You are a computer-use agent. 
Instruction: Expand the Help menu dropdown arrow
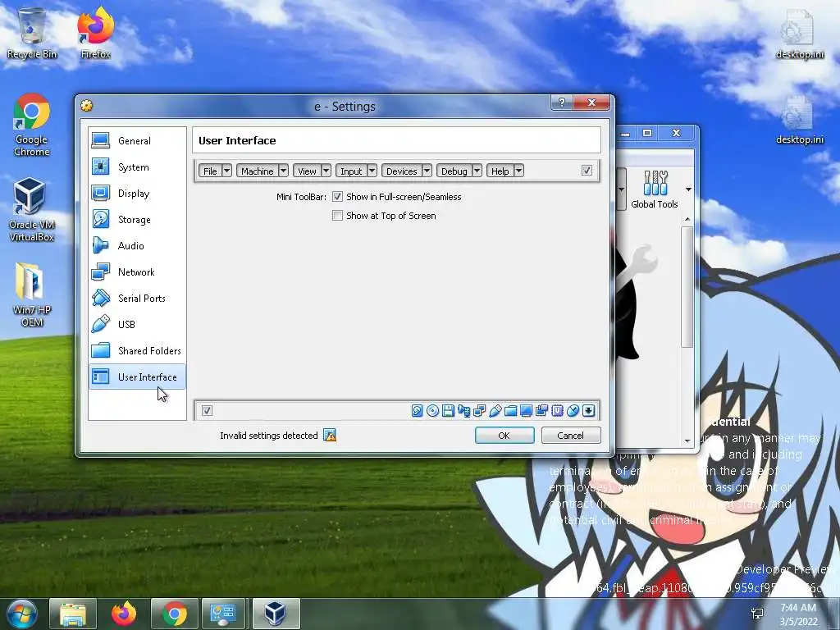coord(518,171)
